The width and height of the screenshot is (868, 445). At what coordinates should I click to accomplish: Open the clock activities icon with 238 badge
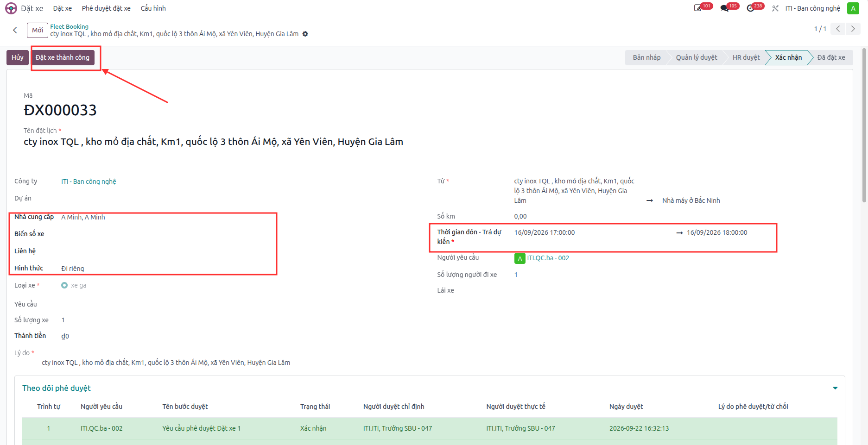coord(751,8)
